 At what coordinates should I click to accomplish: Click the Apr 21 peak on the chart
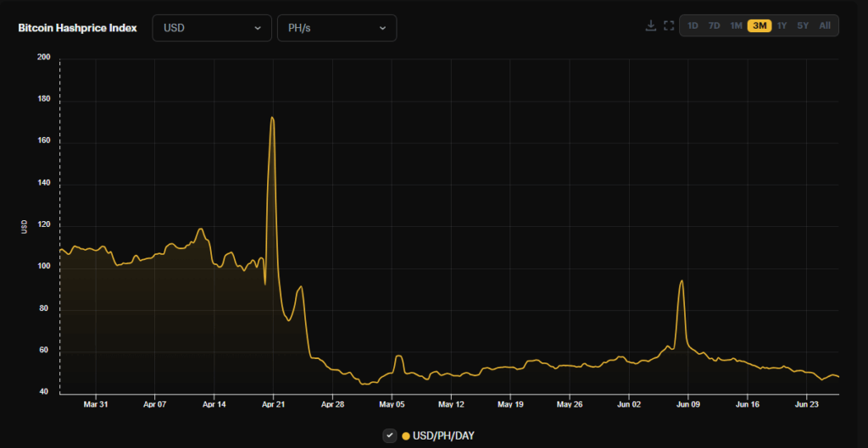[272, 117]
